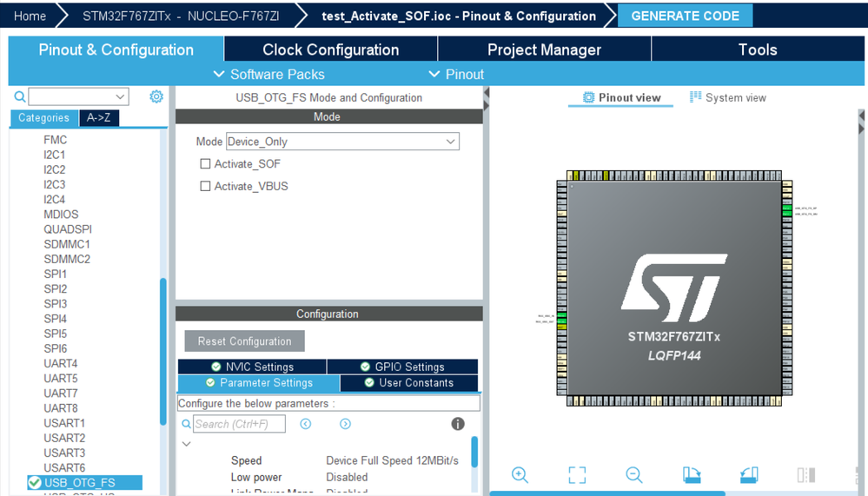Viewport: 868px width, 496px height.
Task: Open the categories settings gear icon
Action: 156,97
